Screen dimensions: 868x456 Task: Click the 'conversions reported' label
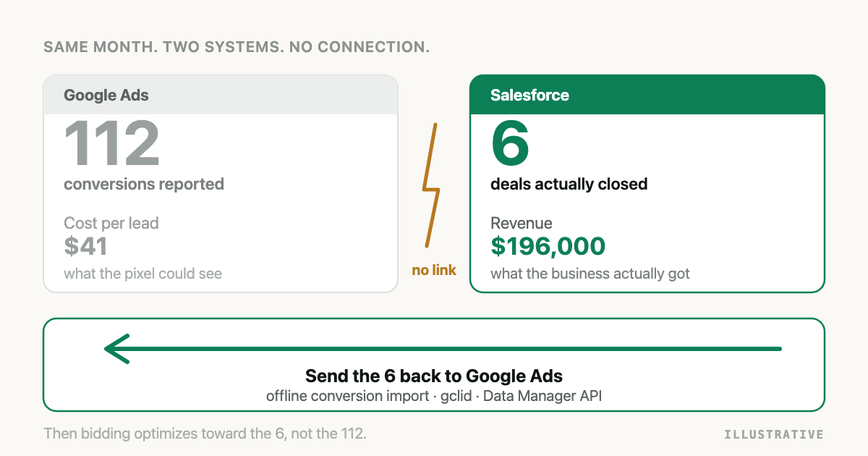click(144, 184)
